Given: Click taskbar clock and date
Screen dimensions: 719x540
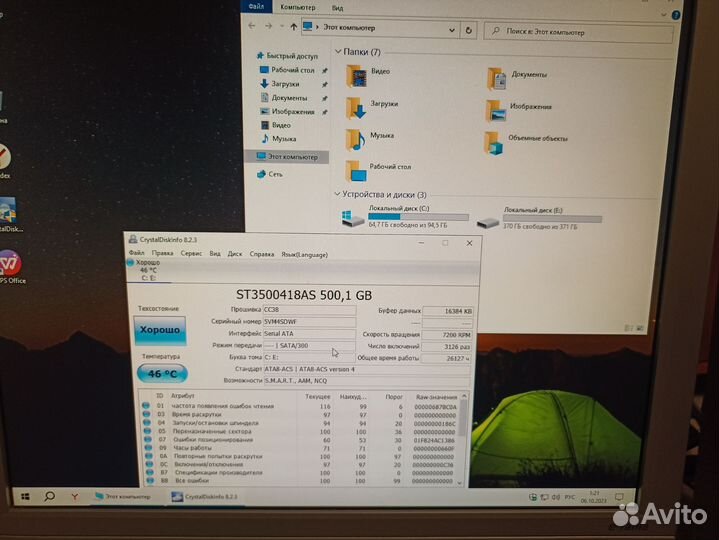Looking at the screenshot, I should (594, 497).
